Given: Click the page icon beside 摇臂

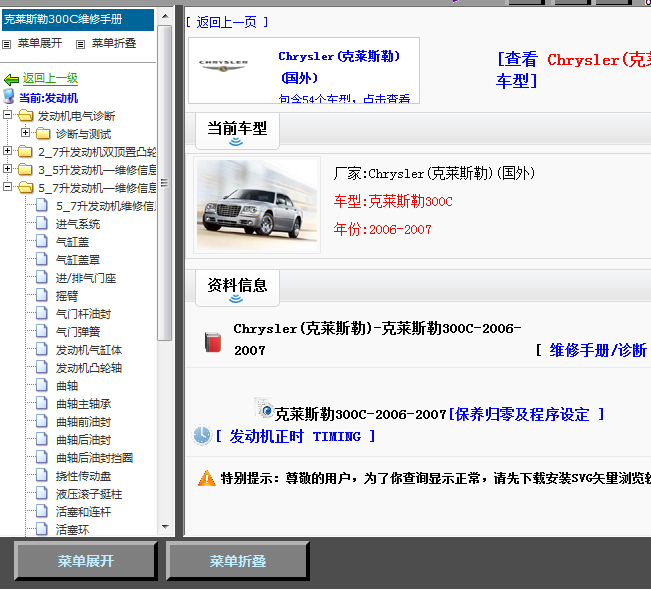Looking at the screenshot, I should (x=42, y=295).
